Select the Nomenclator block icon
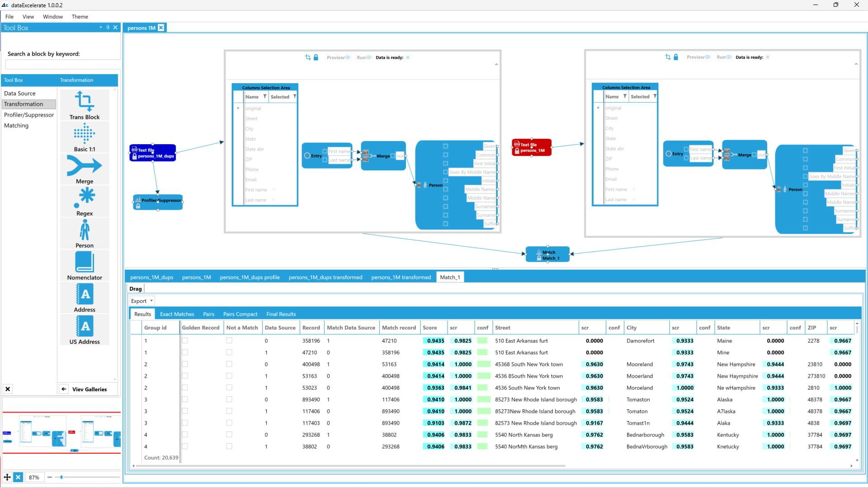Viewport: 868px width, 488px height. [x=85, y=262]
